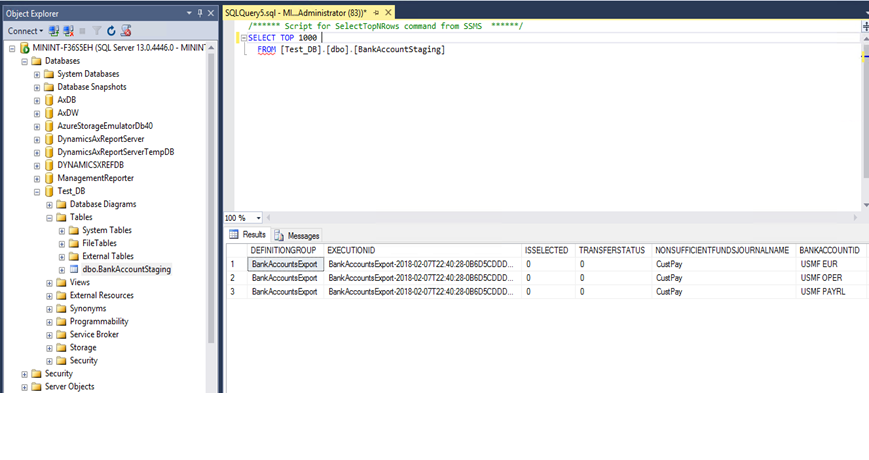
Task: Click the External Tables folder icon
Action: pyautogui.click(x=74, y=256)
